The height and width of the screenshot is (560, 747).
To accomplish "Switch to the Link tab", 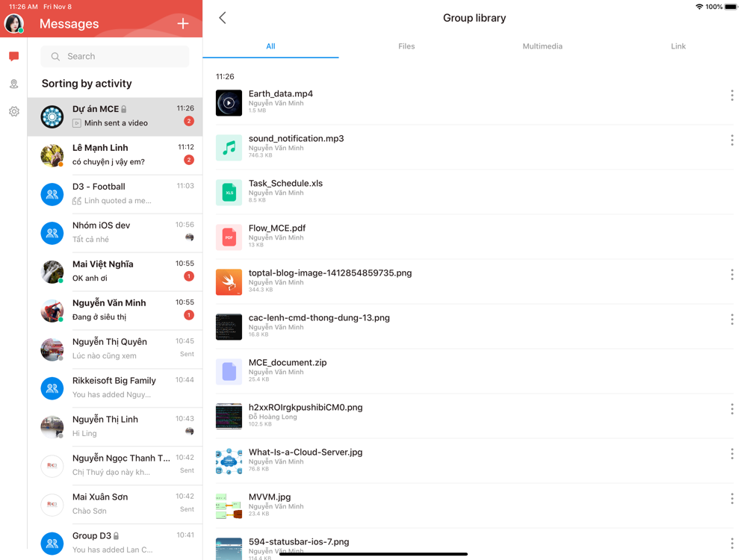I will (x=678, y=46).
